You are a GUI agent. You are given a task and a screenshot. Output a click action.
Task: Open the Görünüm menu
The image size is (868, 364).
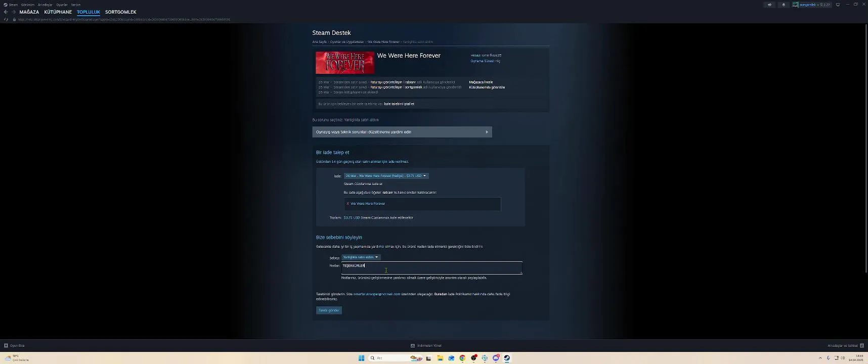pyautogui.click(x=28, y=5)
